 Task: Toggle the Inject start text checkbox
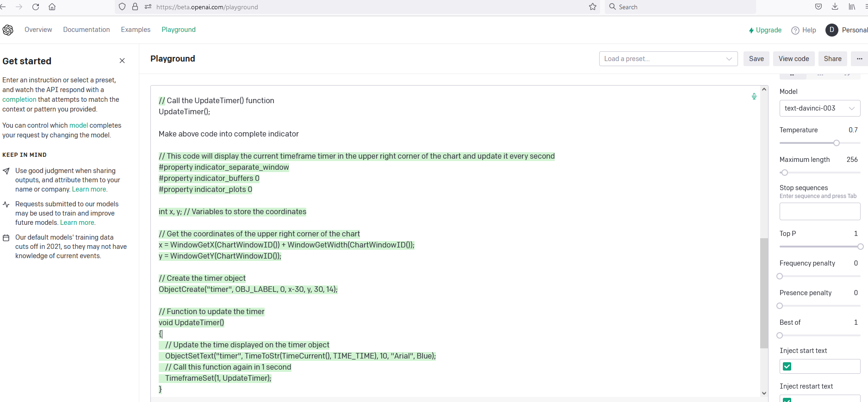coord(787,366)
